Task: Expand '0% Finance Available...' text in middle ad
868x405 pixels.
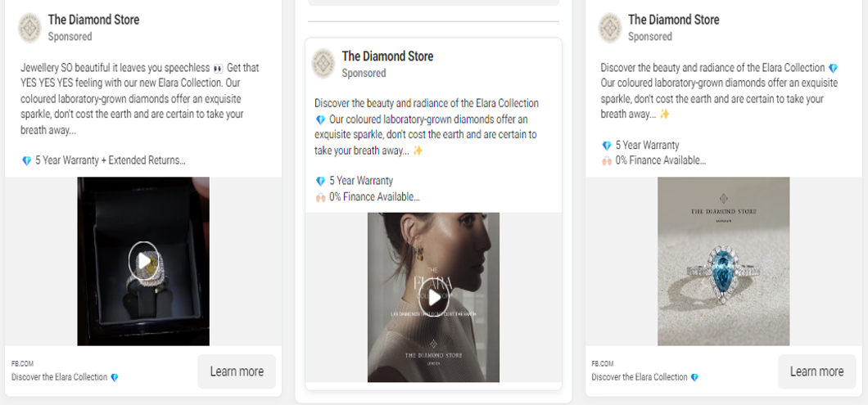Action: tap(374, 196)
